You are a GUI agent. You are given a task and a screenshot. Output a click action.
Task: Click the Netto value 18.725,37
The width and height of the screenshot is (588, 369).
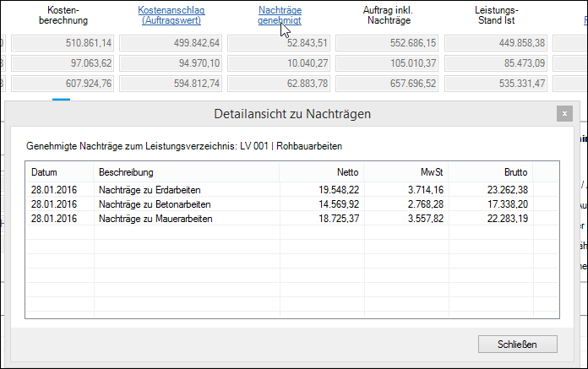(x=339, y=219)
